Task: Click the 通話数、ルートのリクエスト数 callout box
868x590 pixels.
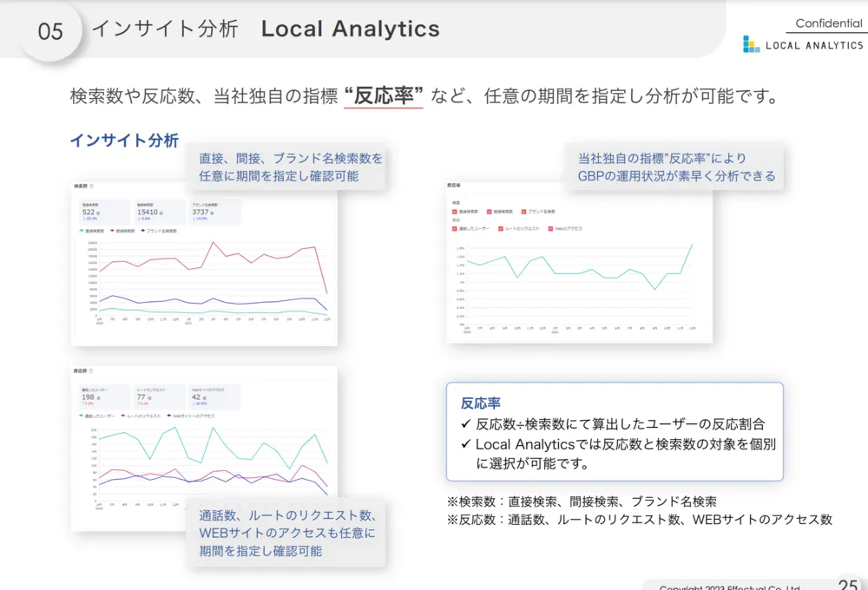Action: [x=286, y=533]
